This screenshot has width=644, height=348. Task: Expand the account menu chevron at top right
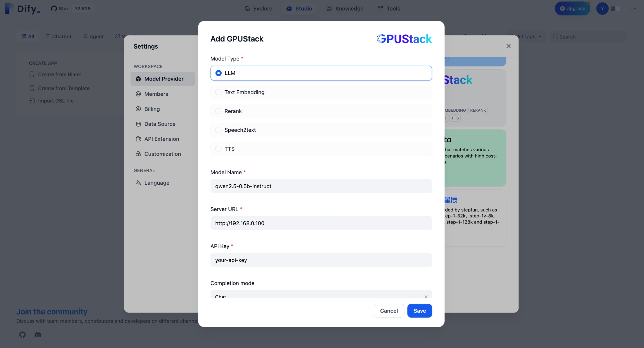634,9
